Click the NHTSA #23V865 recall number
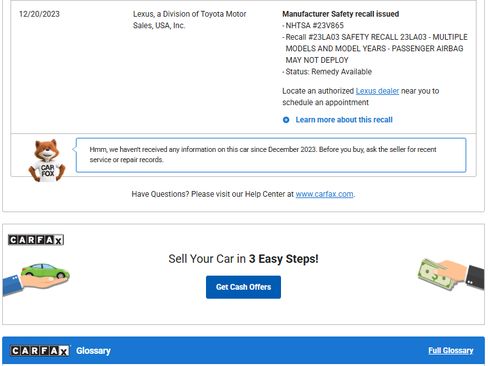 (314, 25)
